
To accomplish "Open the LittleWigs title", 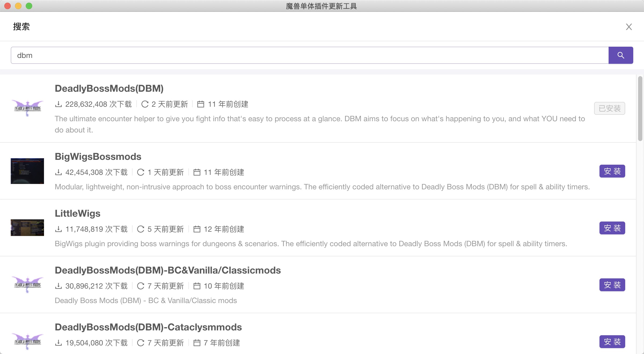I will tap(78, 213).
